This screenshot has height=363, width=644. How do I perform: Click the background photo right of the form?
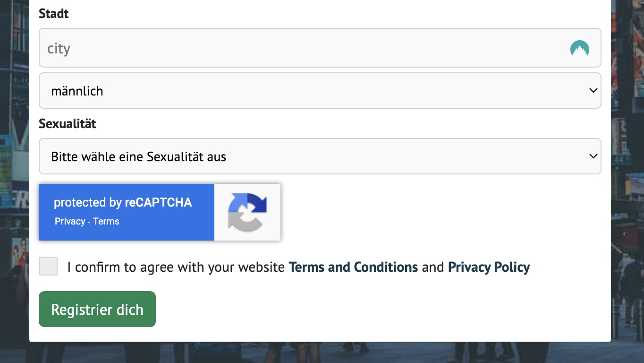627,189
